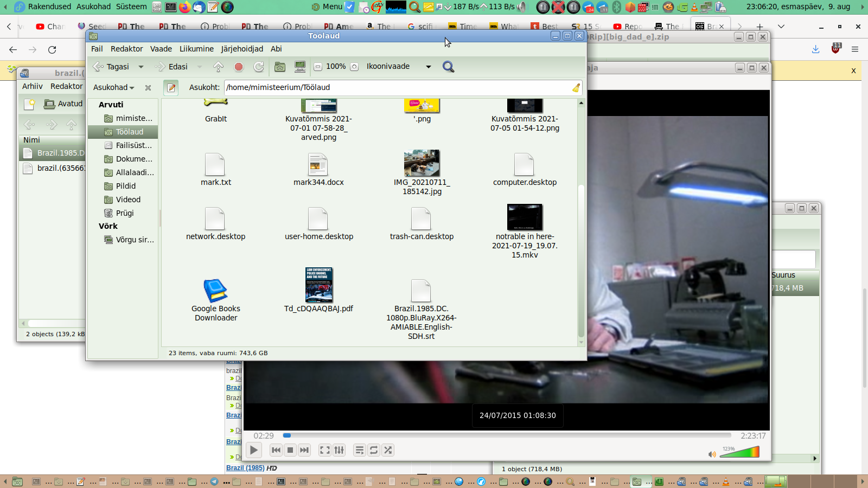Click the zoom in plus icon
Viewport: 868px width, 488px height.
click(354, 67)
